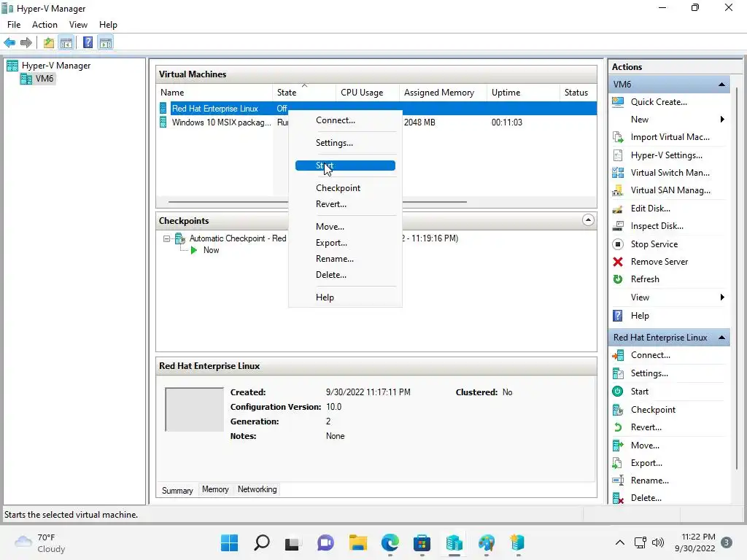Click the green Refresh icon
This screenshot has height=560, width=747.
click(618, 279)
